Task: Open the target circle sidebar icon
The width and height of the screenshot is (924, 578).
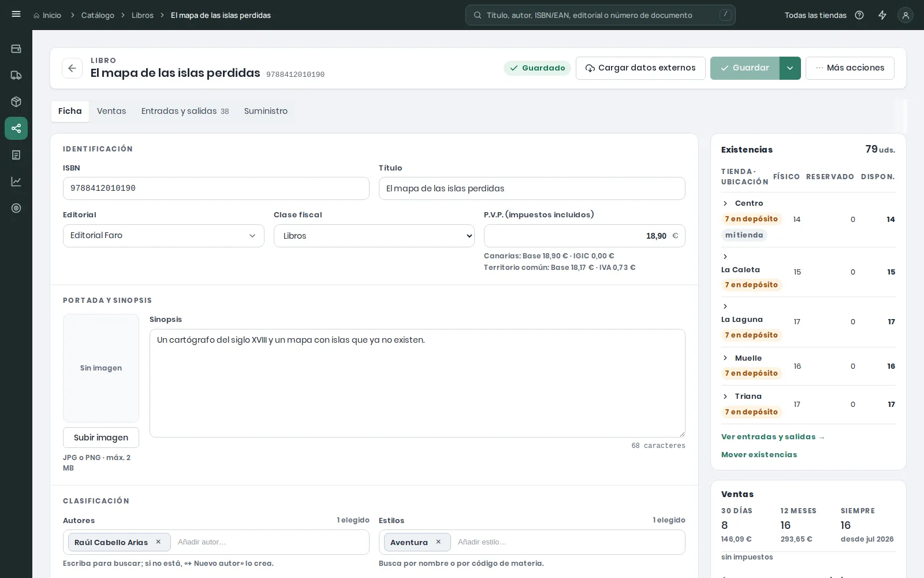Action: 16,208
